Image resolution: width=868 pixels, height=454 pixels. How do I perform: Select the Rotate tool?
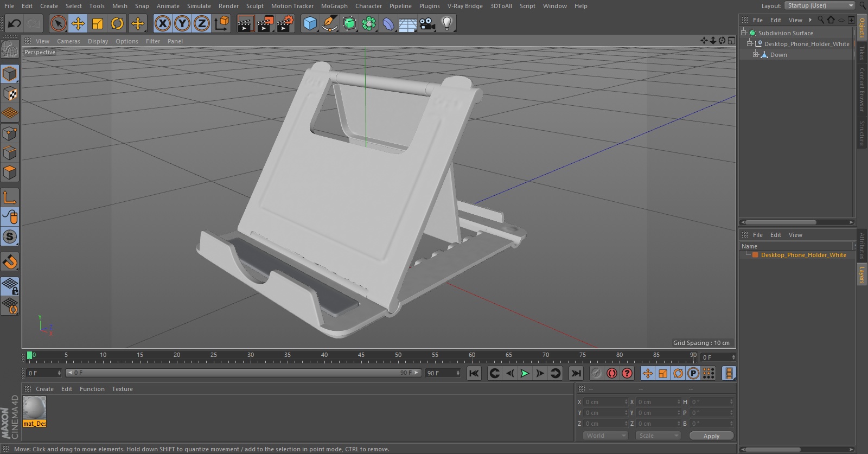(117, 23)
